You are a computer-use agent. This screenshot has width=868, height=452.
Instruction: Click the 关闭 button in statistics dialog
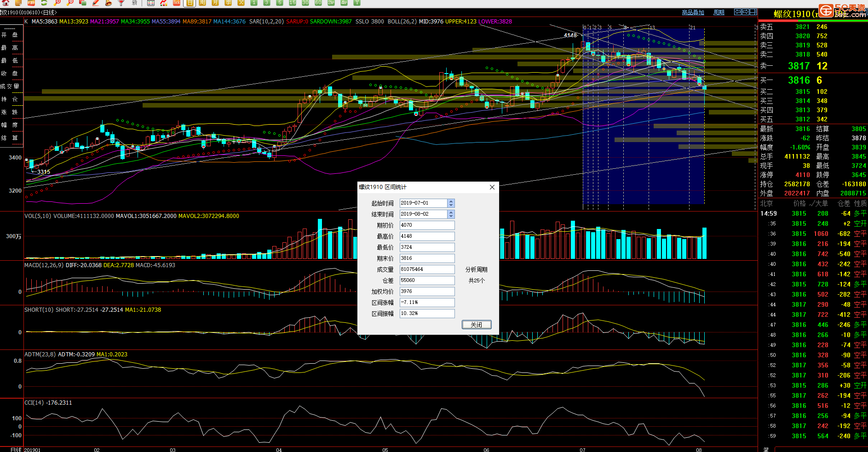point(477,325)
